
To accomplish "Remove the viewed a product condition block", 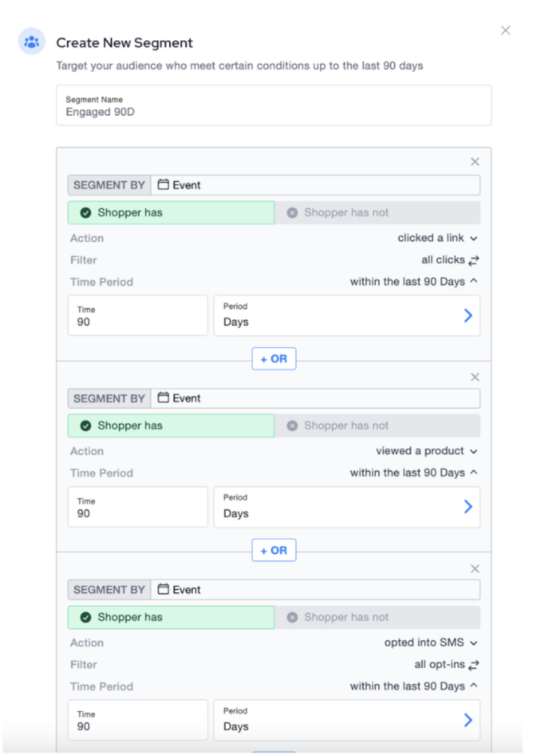I will (x=475, y=377).
